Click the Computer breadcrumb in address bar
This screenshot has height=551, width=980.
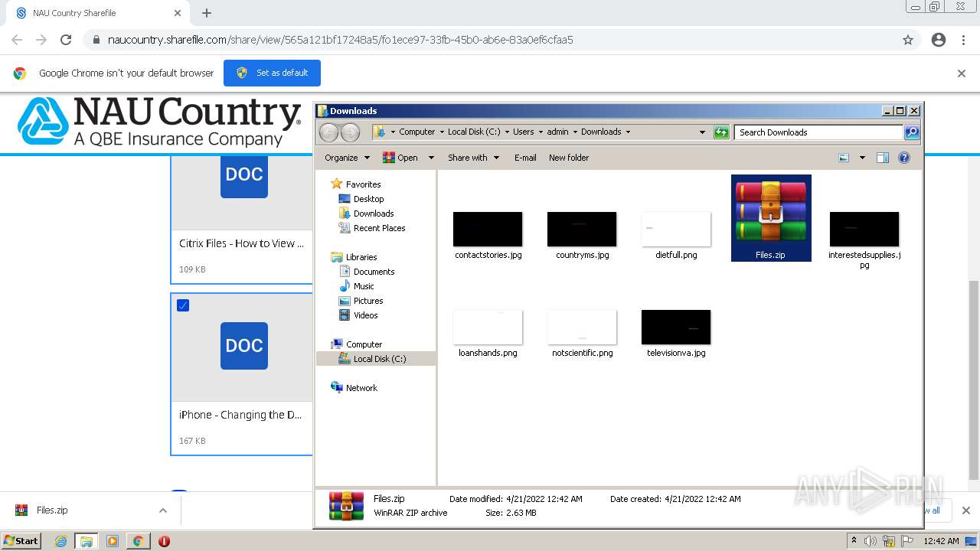click(416, 132)
